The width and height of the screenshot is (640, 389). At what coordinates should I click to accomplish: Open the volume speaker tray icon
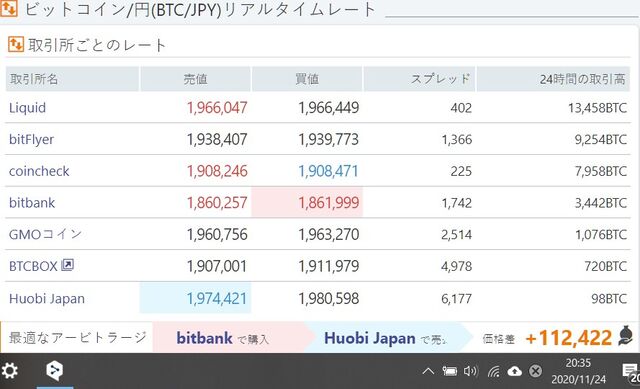(471, 371)
